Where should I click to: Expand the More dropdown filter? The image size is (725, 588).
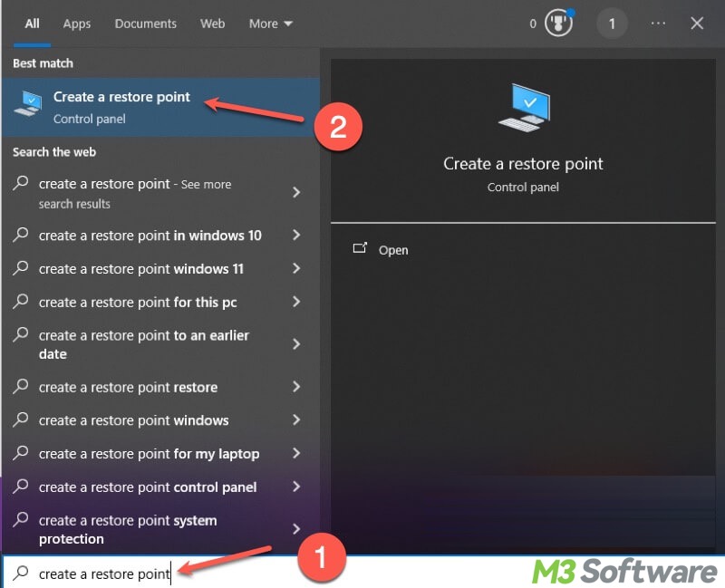click(271, 24)
